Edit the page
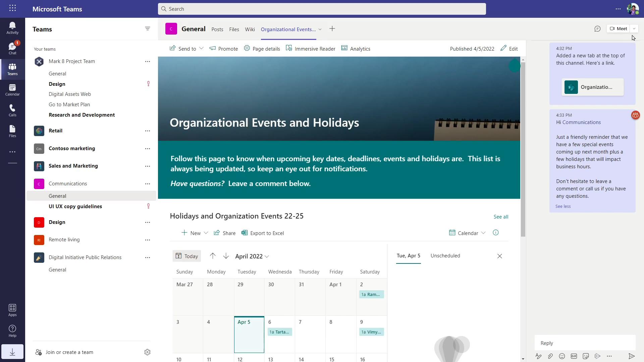The image size is (644, 362). 509,49
